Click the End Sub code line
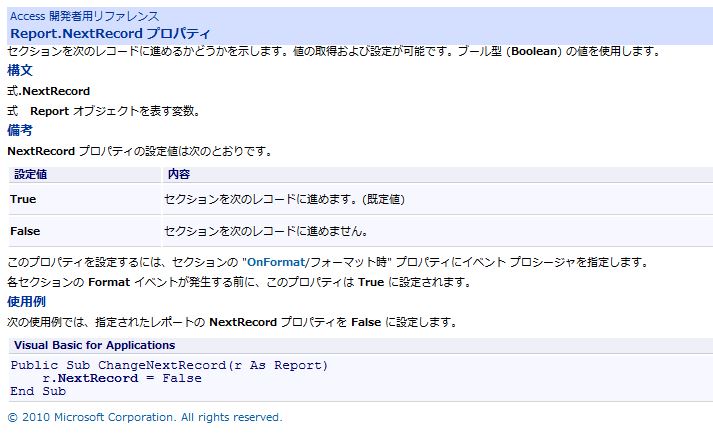Screen dimensions: 713x436 coord(38,391)
